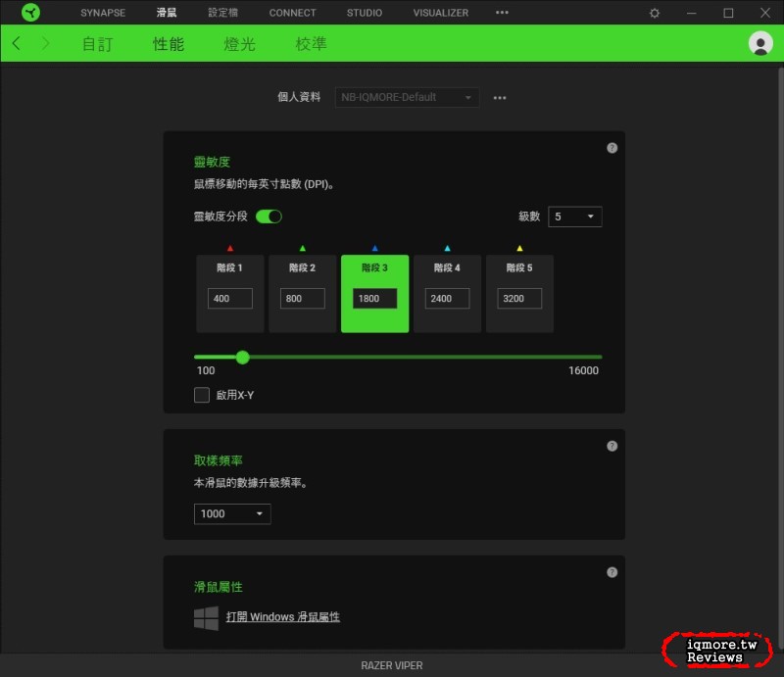Enable the 啟用X-Y checkbox
Screen dimensions: 784x677
(x=202, y=396)
